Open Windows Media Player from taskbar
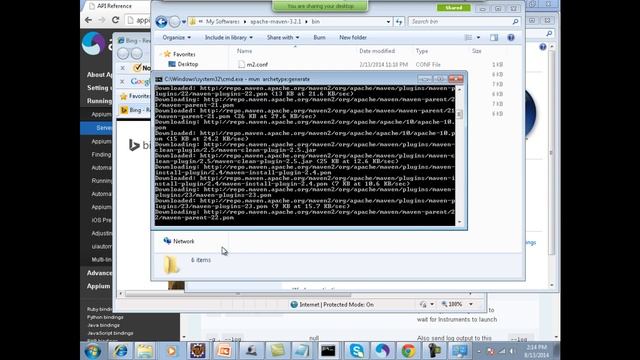This screenshot has height=360, width=640. pyautogui.click(x=172, y=351)
